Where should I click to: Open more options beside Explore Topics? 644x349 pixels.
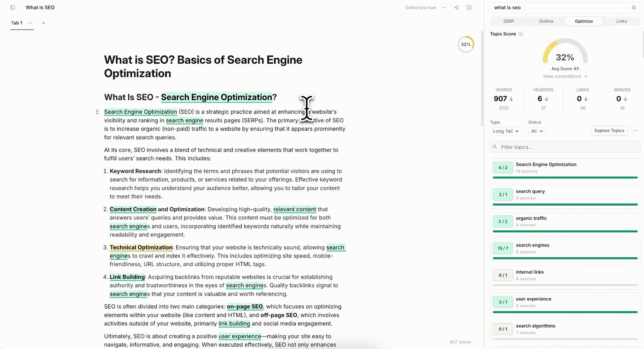coord(635,131)
